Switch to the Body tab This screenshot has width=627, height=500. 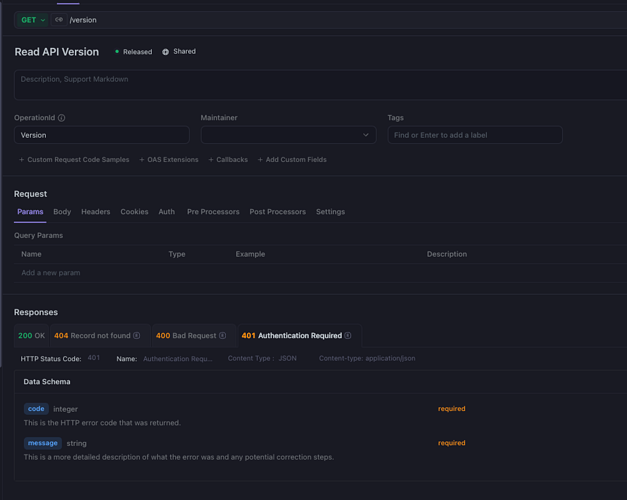(62, 212)
